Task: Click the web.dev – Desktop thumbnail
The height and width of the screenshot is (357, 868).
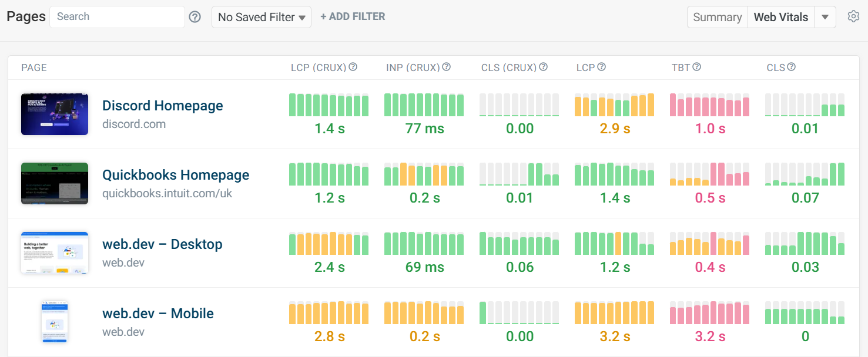Action: point(54,252)
